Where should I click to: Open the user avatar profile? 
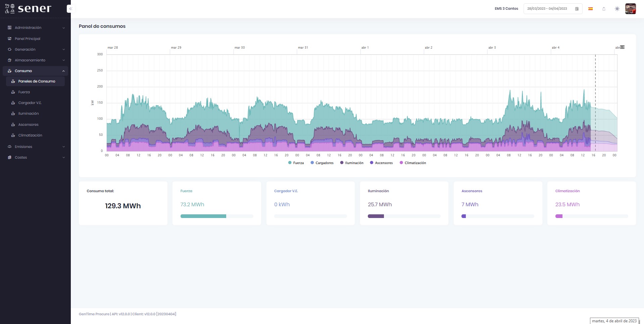(630, 9)
